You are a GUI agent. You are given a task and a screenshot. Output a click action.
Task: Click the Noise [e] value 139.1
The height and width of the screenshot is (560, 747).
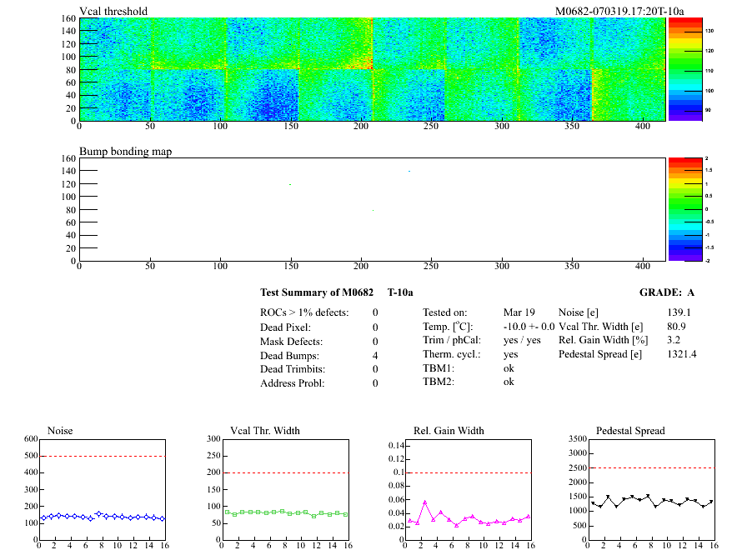pyautogui.click(x=679, y=312)
